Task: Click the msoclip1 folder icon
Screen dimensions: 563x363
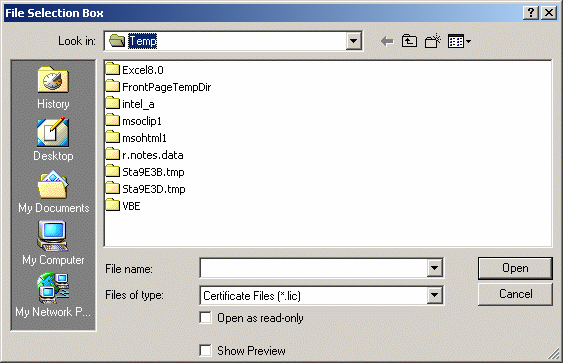Action: [112, 120]
